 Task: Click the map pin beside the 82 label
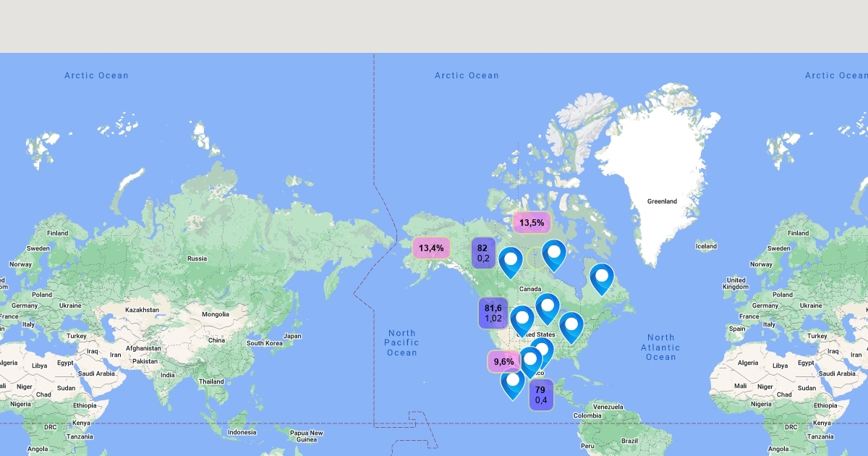coord(511,261)
